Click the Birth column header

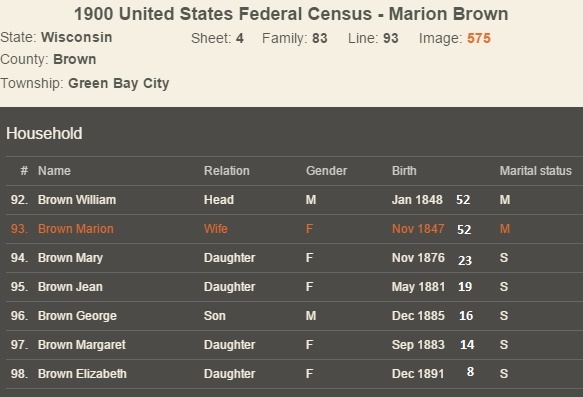point(404,171)
